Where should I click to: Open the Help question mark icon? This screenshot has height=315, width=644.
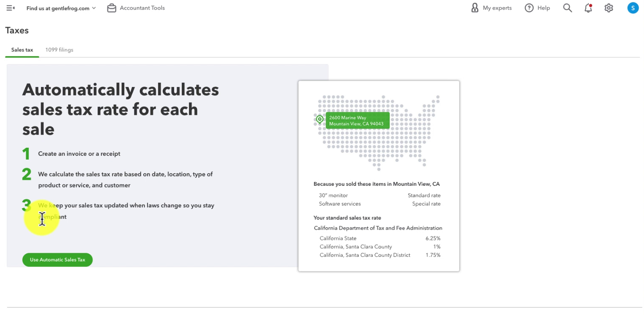click(529, 8)
